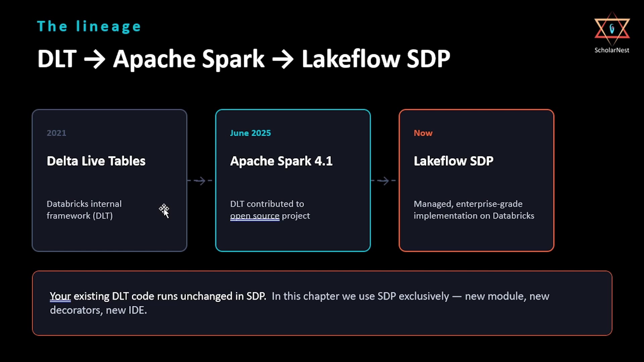Click the 'Now' label in the orange card
The height and width of the screenshot is (362, 644).
[423, 133]
